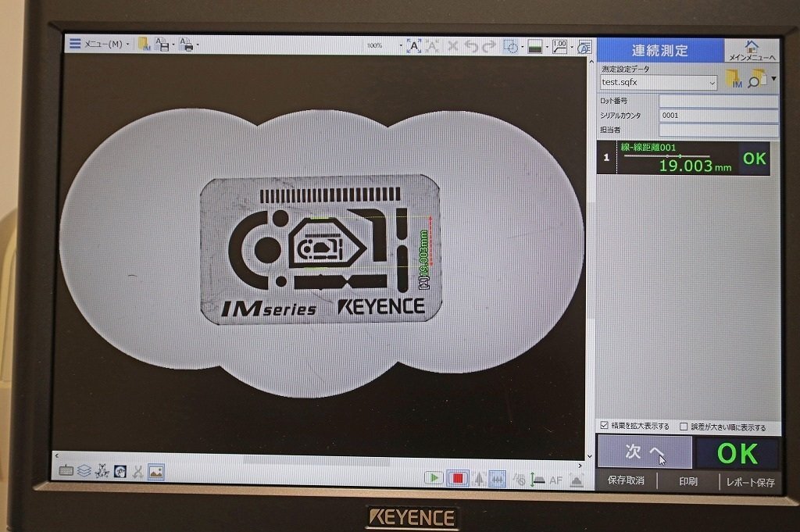
Task: Click the green/black display mode icon
Action: (x=534, y=47)
